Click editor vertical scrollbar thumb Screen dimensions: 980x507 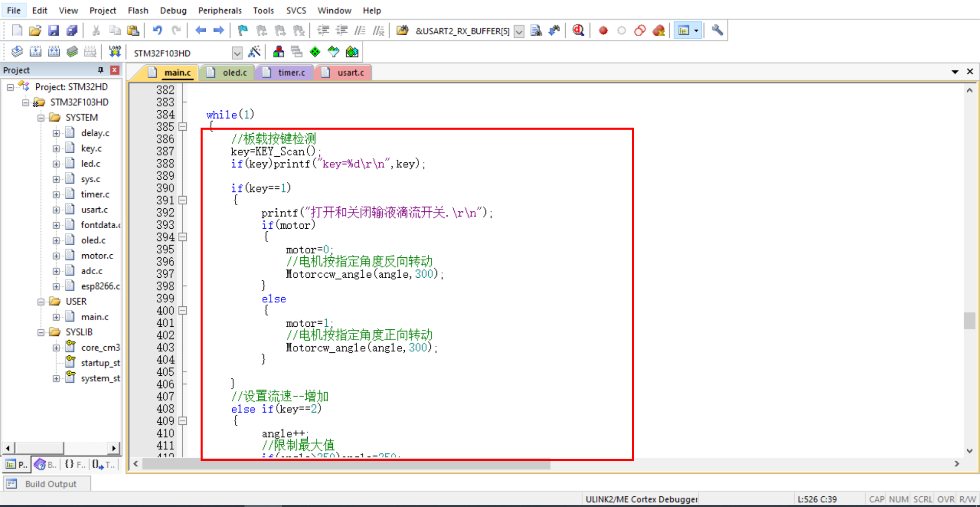(969, 321)
